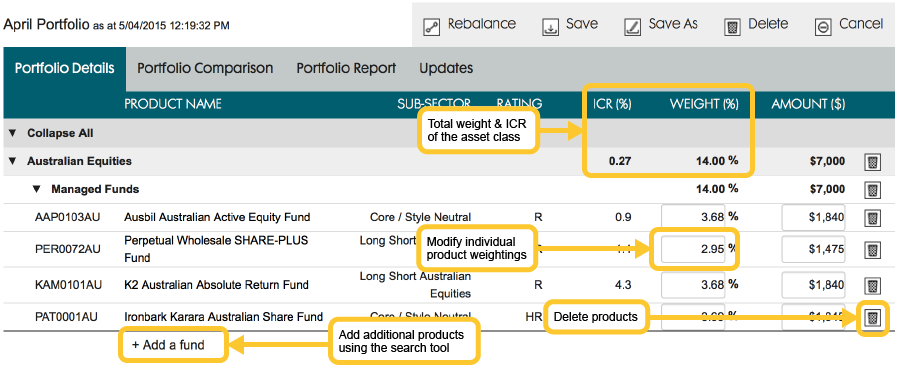Click Perpetual Wholesale SHARE-PLUS Fund name

216,250
